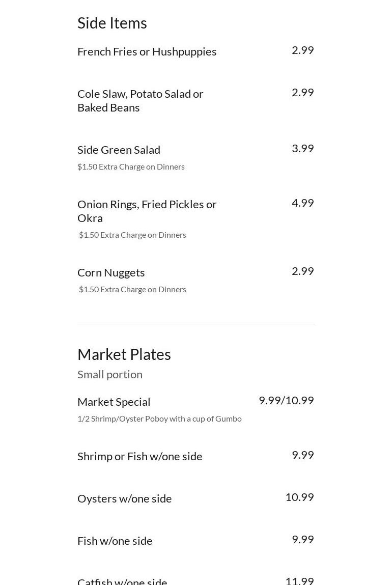Click the Side Items section heading
This screenshot has width=392, height=585.
[x=112, y=23]
